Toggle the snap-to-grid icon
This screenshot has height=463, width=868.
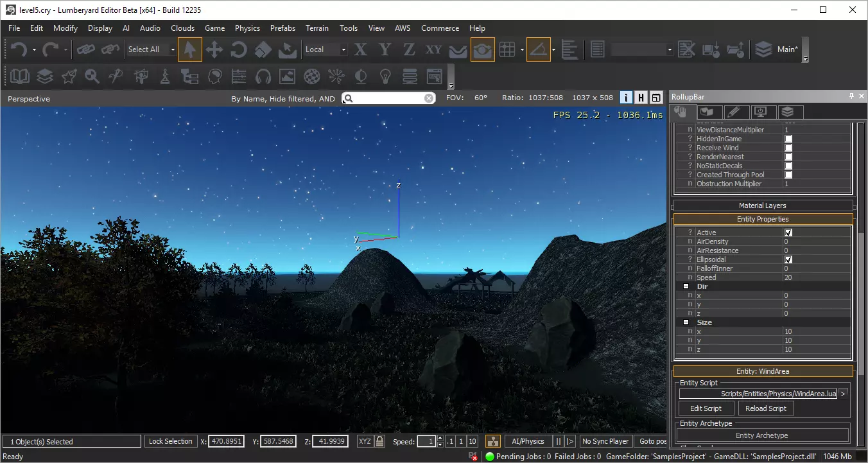pyautogui.click(x=507, y=49)
